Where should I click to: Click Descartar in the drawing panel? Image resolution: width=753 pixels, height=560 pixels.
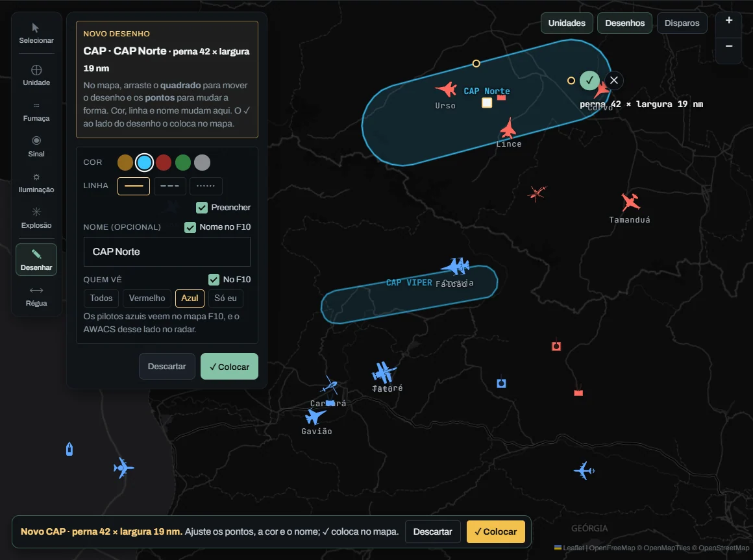(167, 366)
